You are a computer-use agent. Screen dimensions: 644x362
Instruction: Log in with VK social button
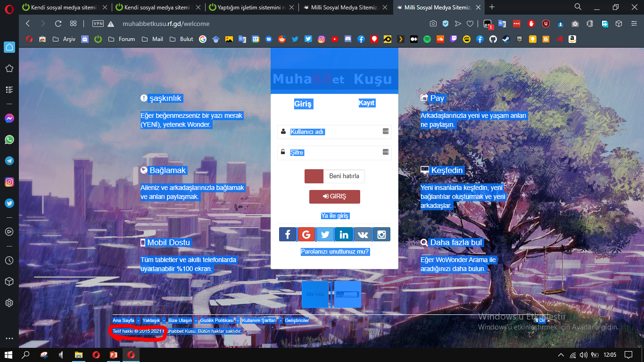363,235
